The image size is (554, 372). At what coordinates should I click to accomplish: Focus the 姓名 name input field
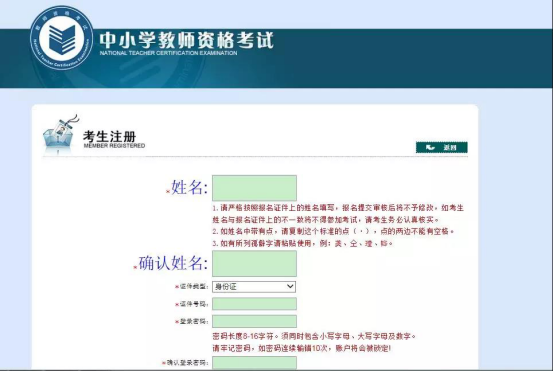pyautogui.click(x=254, y=188)
